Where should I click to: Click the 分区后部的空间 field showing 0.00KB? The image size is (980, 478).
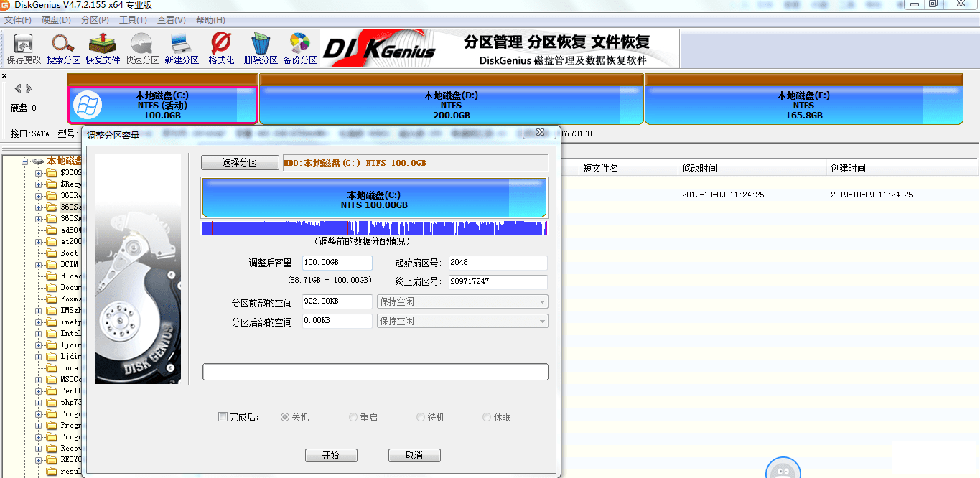pos(337,321)
